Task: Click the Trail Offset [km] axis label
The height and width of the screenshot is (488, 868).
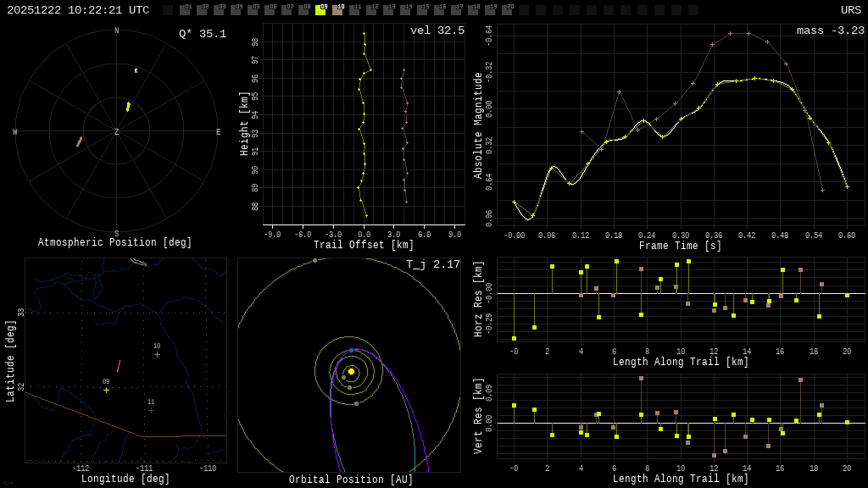Action: (x=364, y=245)
